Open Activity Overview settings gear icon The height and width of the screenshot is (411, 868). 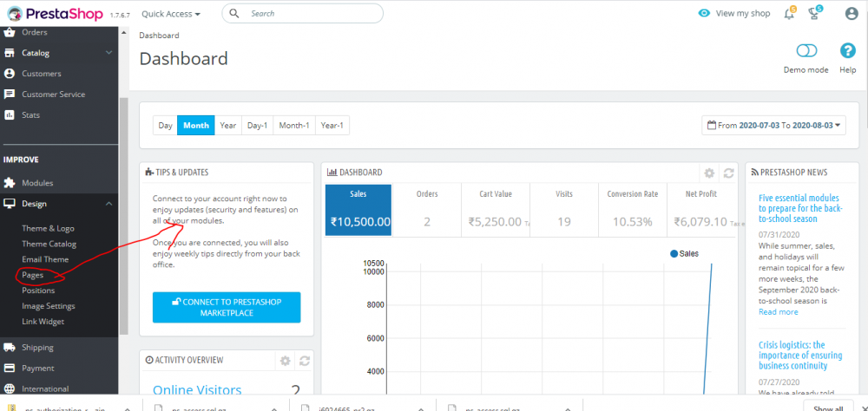coord(285,361)
